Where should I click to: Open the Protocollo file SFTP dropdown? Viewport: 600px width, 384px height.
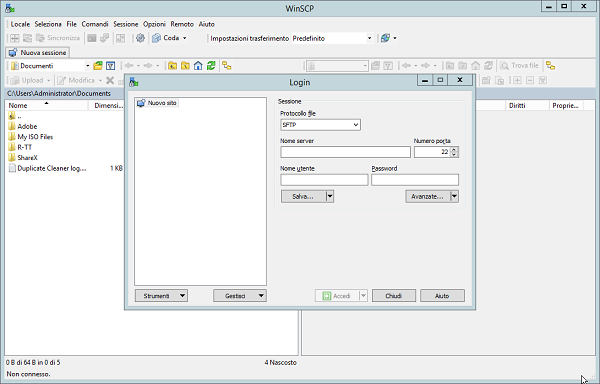[x=320, y=125]
